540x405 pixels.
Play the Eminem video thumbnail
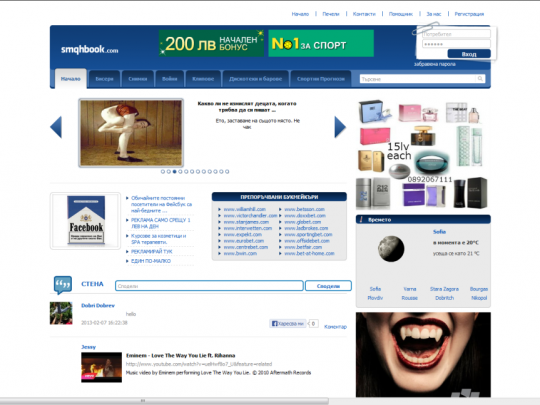[x=101, y=367]
